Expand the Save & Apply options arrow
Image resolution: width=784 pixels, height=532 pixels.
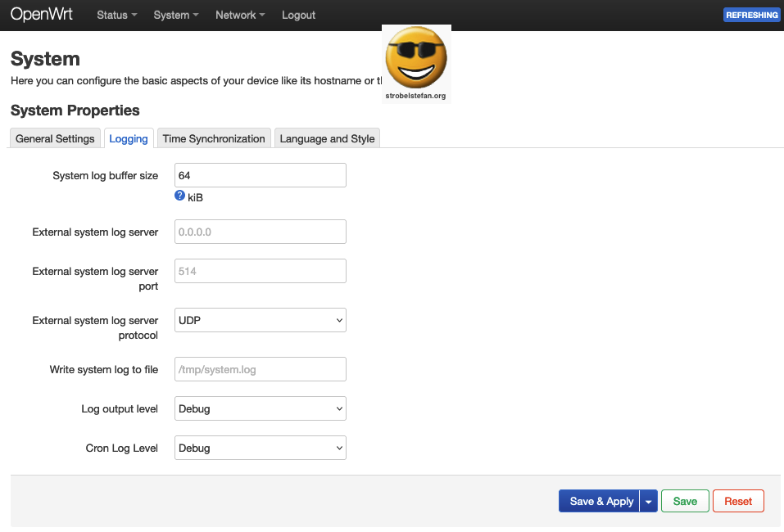coord(649,500)
